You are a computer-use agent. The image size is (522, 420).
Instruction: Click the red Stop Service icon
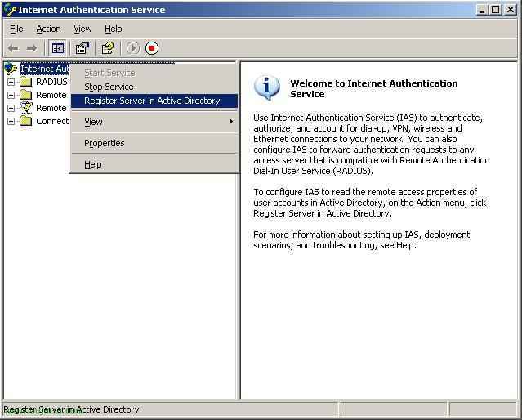[x=152, y=48]
